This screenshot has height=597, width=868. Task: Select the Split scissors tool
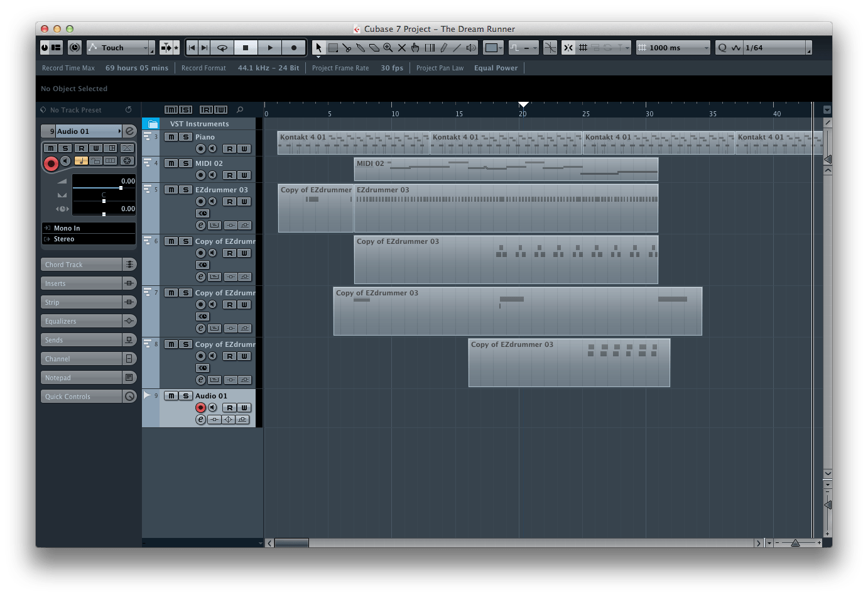click(347, 48)
